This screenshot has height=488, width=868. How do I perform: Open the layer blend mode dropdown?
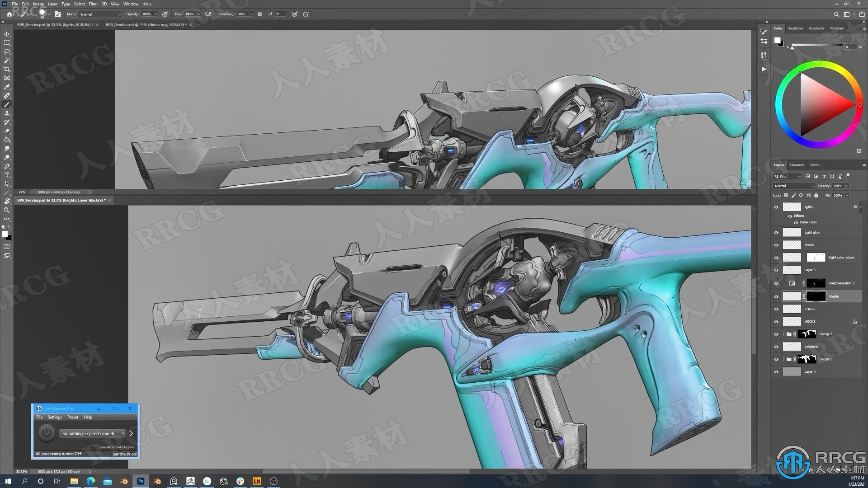pyautogui.click(x=795, y=186)
